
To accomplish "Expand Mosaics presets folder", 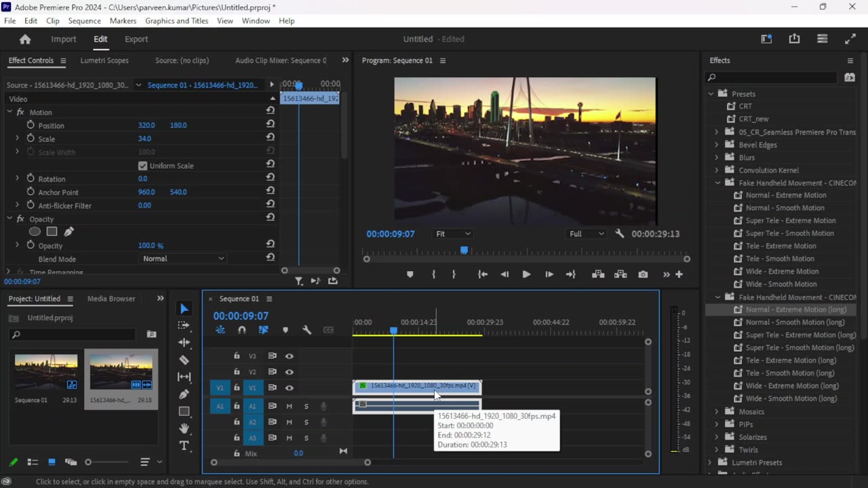I will pyautogui.click(x=717, y=411).
